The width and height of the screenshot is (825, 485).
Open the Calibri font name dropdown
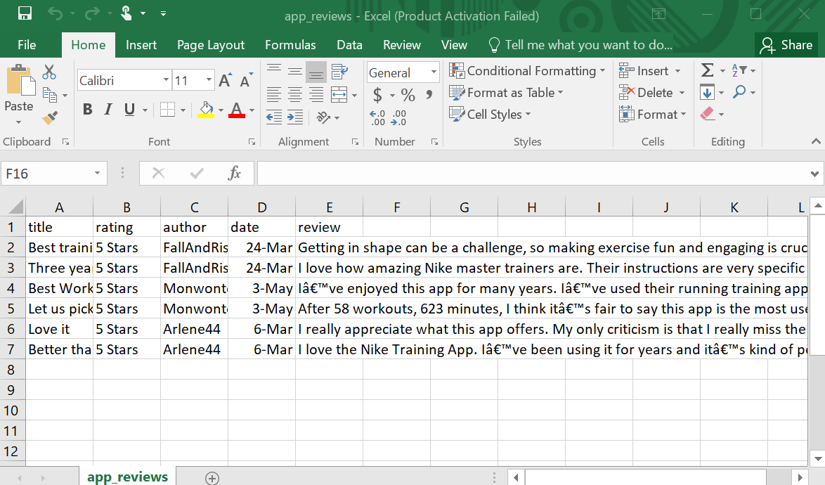coord(166,80)
